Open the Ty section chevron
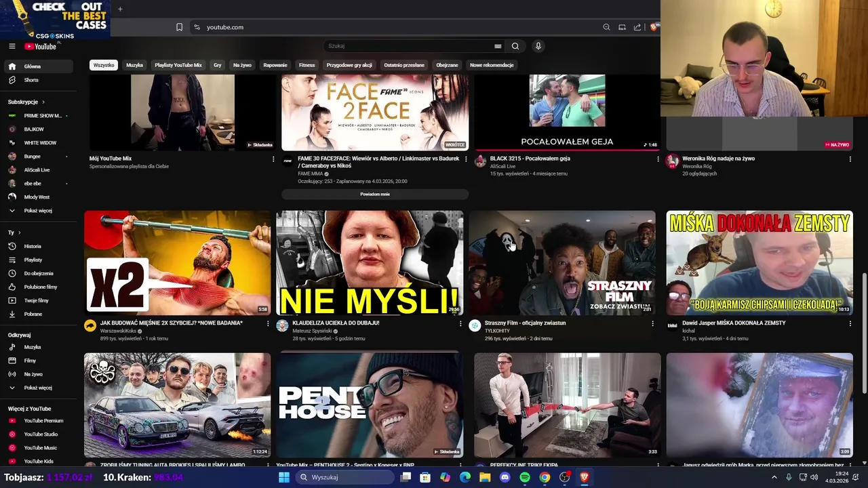 pos(20,232)
